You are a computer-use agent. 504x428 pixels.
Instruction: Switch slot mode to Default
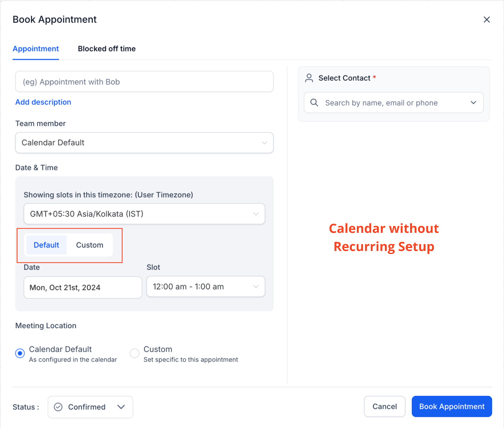[x=46, y=245]
